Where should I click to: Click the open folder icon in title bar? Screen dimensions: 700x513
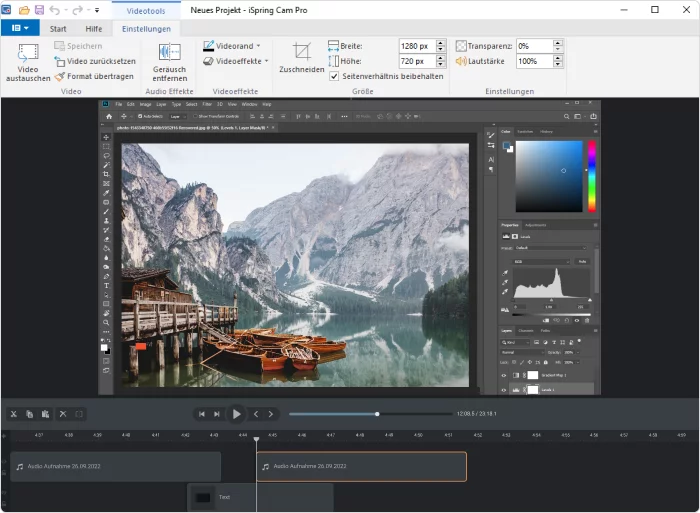point(24,10)
